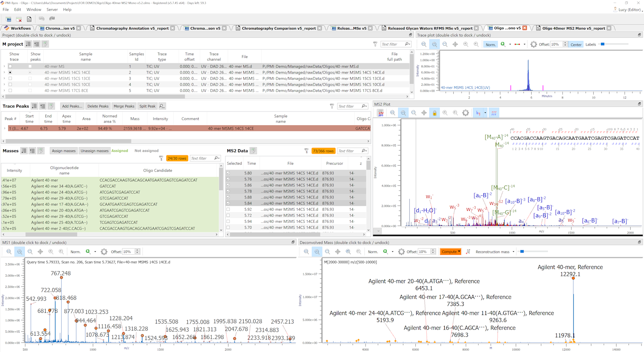
Task: Open the Server menu
Action: (x=52, y=9)
